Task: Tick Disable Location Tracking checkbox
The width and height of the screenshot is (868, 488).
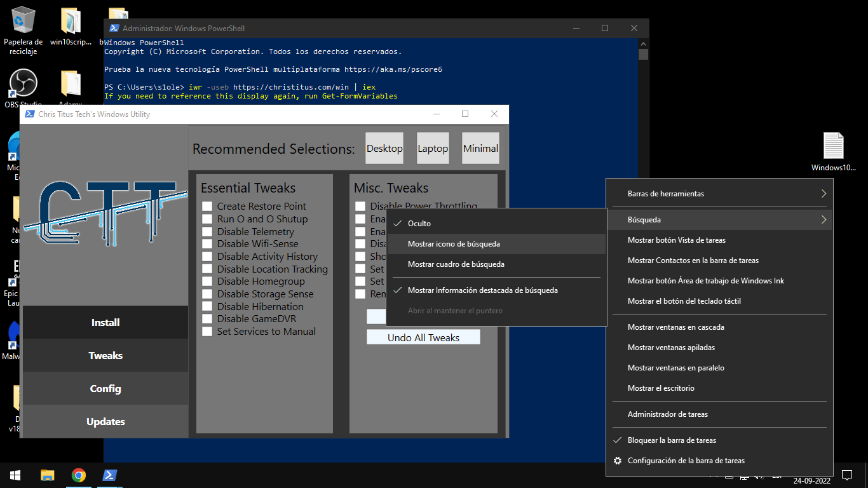Action: pos(207,269)
